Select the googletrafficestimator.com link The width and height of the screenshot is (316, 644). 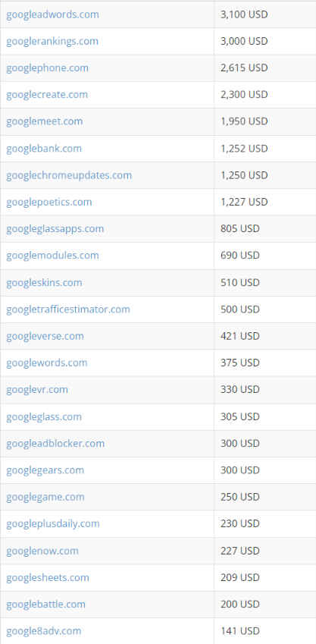(68, 309)
